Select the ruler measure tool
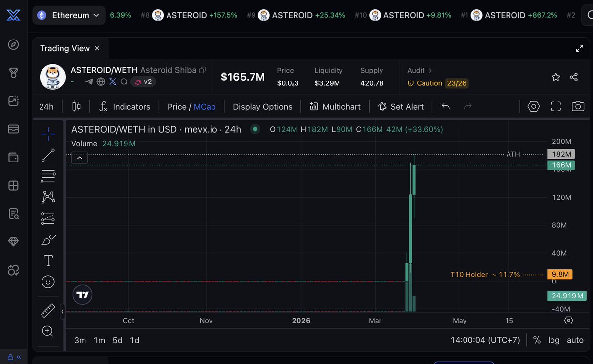Screen dimensions: 593x364 click(48, 311)
